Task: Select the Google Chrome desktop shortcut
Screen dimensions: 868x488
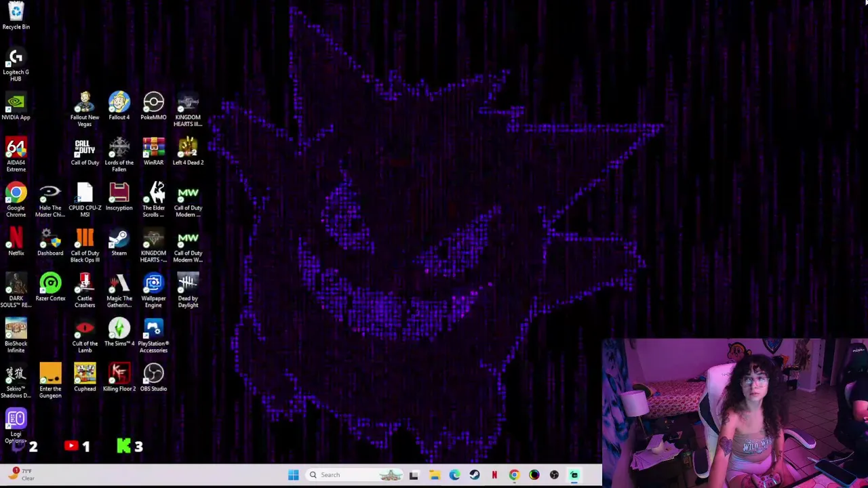Action: tap(16, 201)
